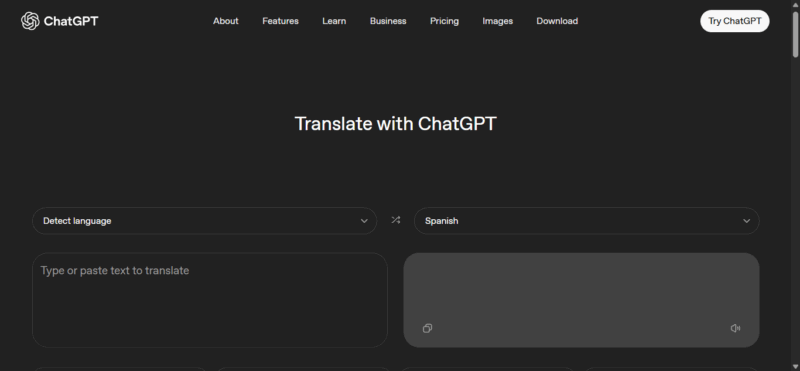Click the page vertical scrollbar thumb

(795, 34)
